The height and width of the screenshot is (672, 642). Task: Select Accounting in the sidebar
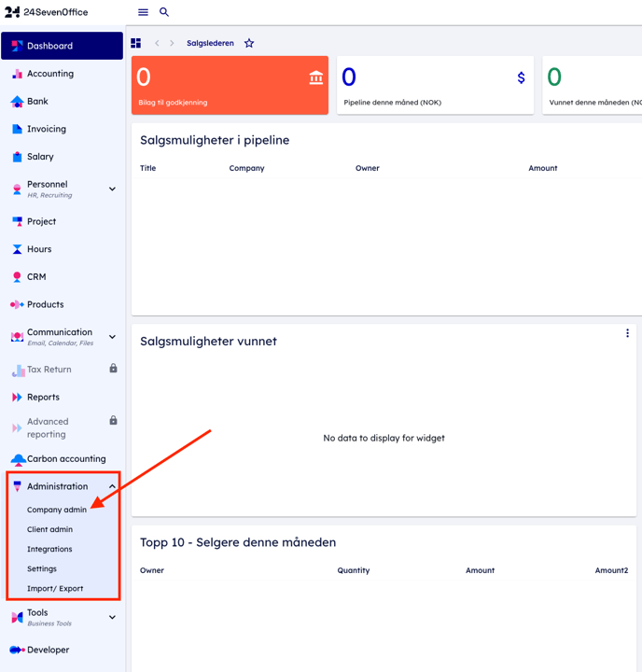[49, 74]
